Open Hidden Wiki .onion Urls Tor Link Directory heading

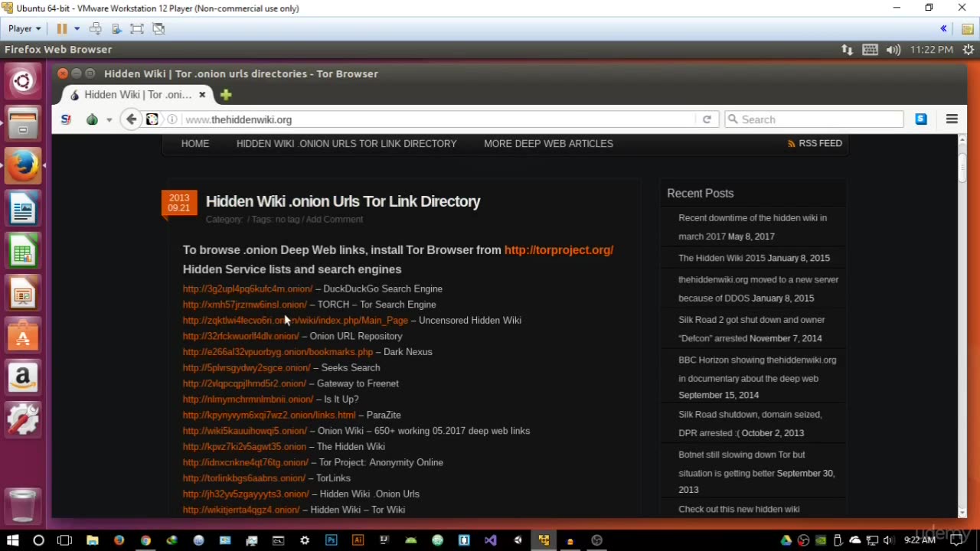click(343, 201)
